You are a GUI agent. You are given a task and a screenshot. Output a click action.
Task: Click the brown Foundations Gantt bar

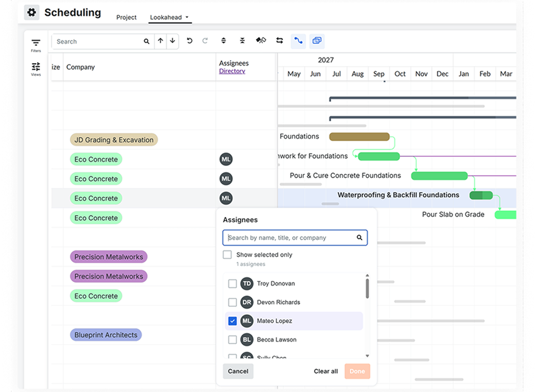pos(359,137)
